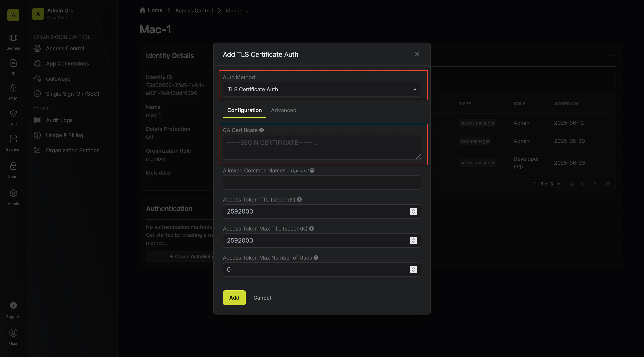Go to the last page of the table
This screenshot has height=357, width=644.
(x=607, y=184)
